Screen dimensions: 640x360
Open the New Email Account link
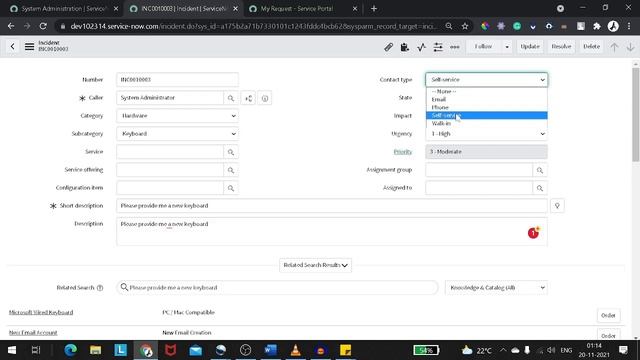tap(33, 333)
